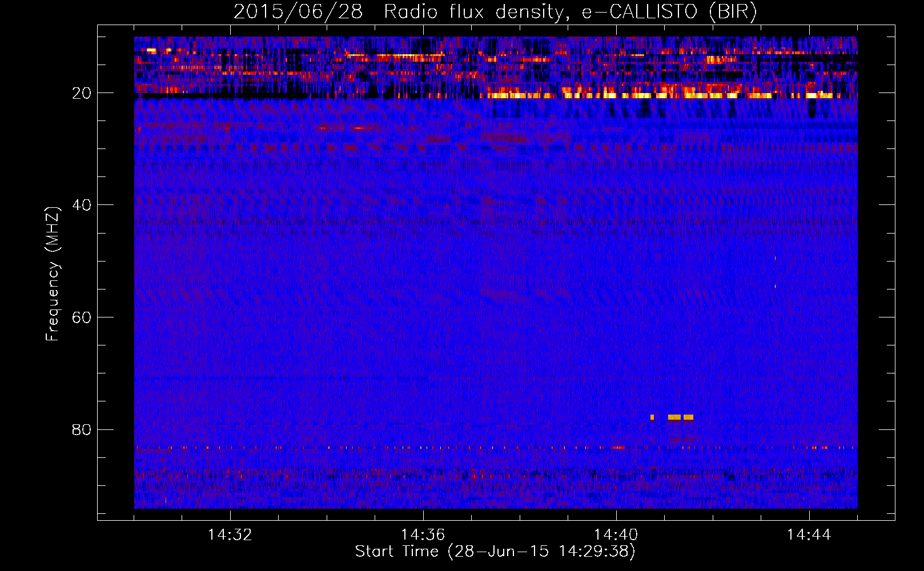Click the bright yellow emission band at 20 MHz

[662, 95]
